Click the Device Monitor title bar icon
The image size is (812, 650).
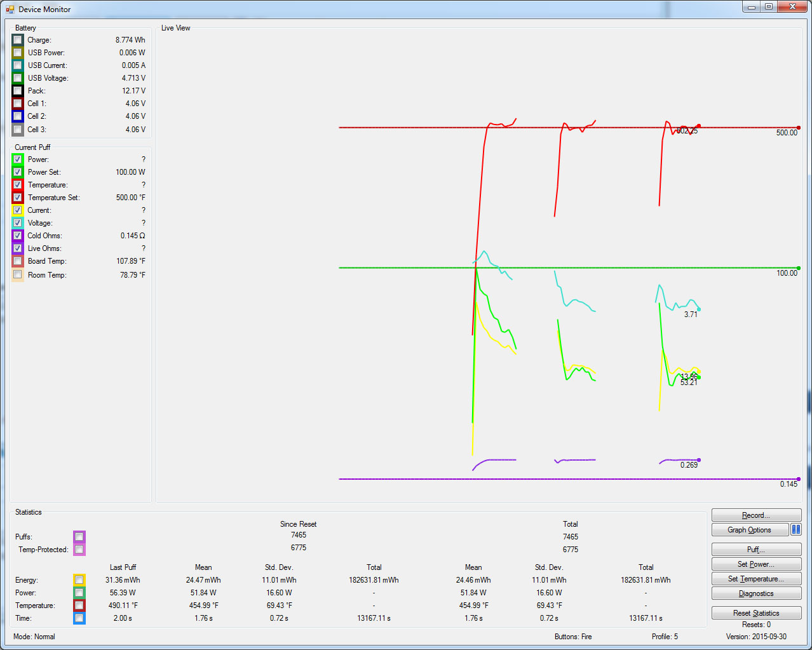pyautogui.click(x=10, y=9)
